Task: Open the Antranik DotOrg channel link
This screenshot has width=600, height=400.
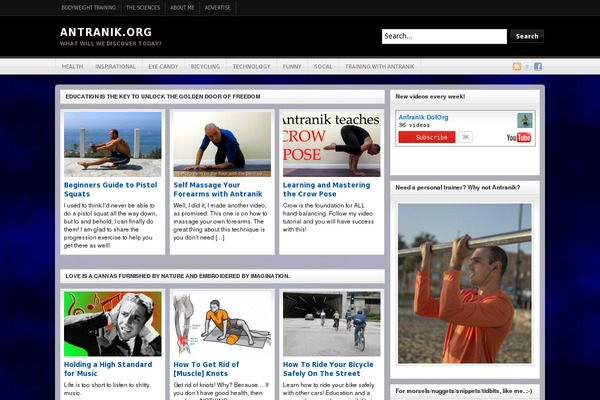Action: click(423, 117)
